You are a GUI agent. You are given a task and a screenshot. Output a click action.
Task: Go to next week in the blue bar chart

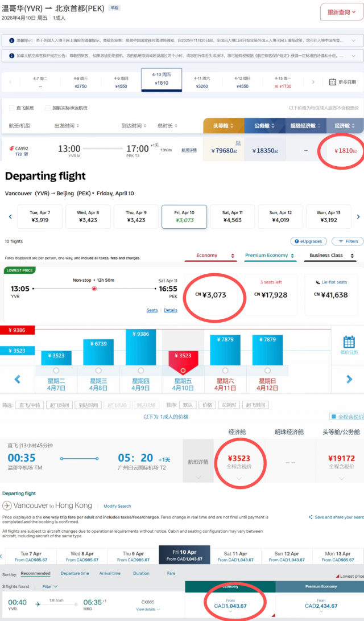pos(349,380)
